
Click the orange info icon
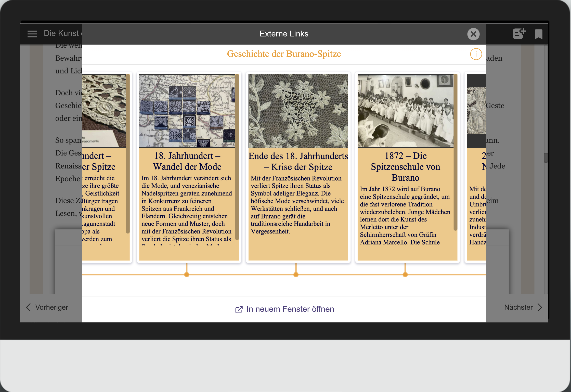[476, 54]
